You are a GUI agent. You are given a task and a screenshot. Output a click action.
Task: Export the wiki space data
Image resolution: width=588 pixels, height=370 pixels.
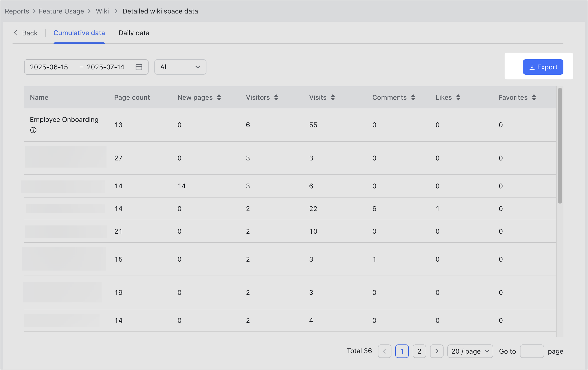click(x=543, y=67)
